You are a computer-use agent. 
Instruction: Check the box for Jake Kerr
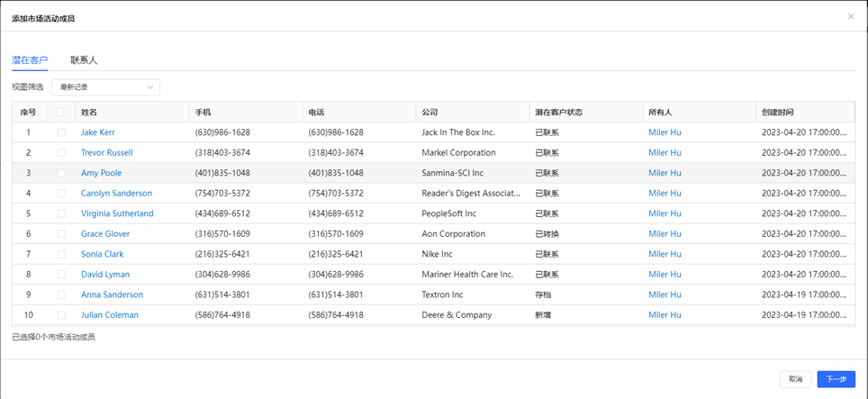61,132
